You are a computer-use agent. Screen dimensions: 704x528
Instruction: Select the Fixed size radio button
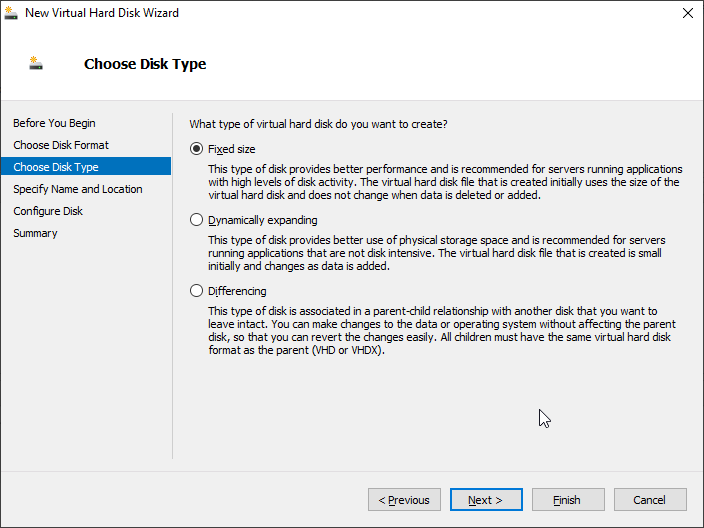tap(196, 149)
